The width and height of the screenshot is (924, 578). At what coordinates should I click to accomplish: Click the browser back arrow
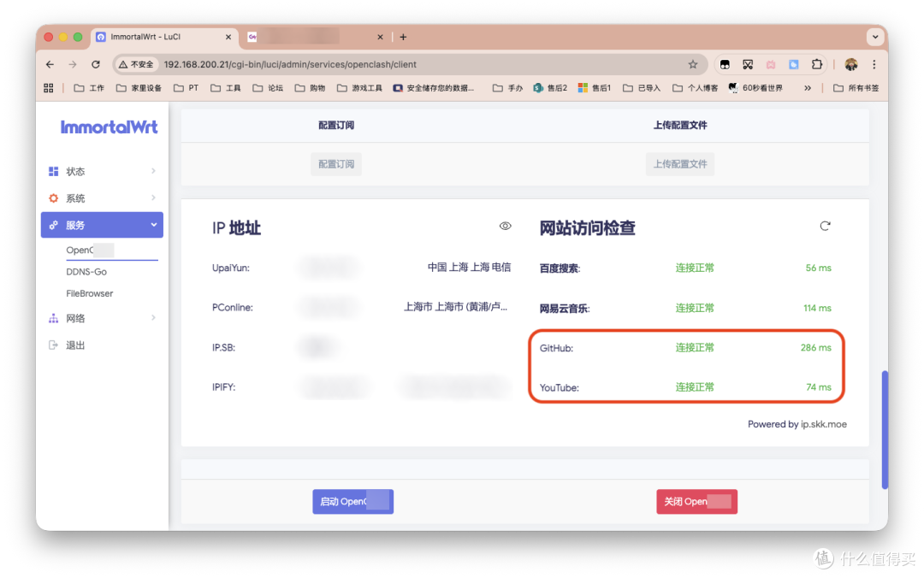[50, 64]
